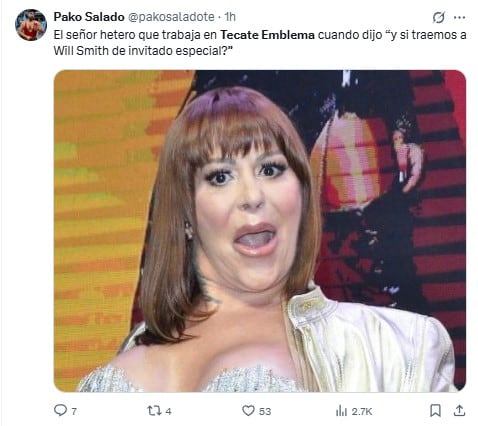Open the three-dot more options menu
The height and width of the screenshot is (426, 478).
[460, 17]
